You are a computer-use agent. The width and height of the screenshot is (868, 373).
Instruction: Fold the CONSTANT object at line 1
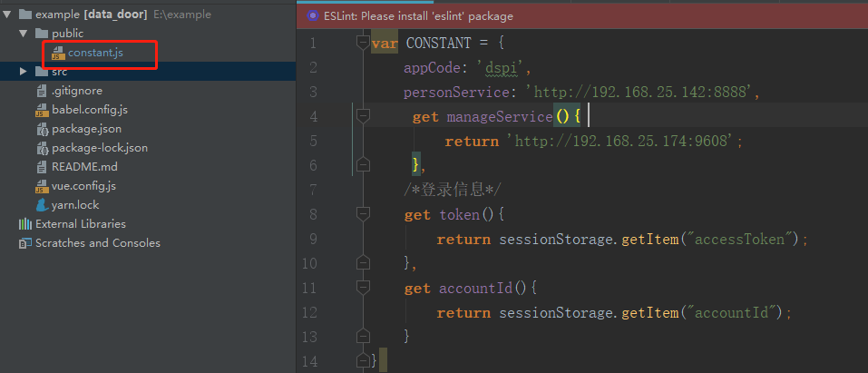pos(363,43)
